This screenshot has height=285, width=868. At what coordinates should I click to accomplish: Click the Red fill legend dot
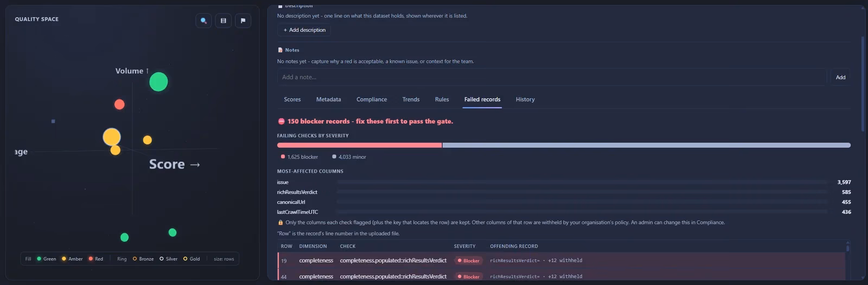(x=91, y=259)
